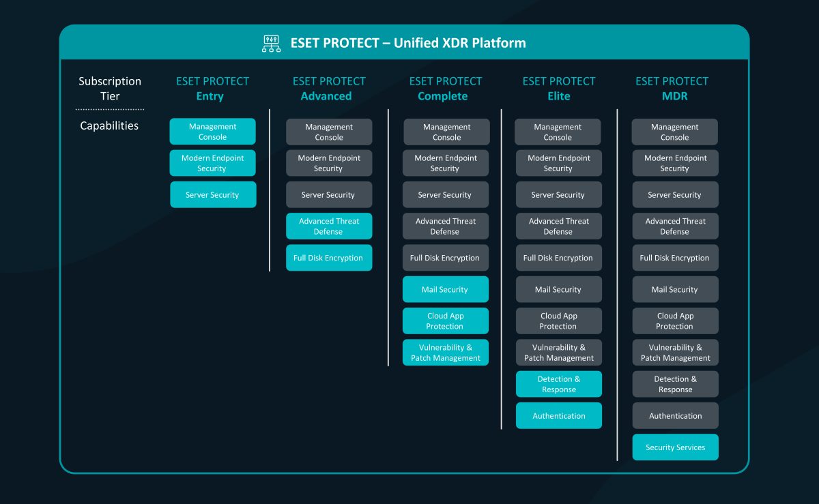Open the ESET PROTECT MDR column header
This screenshot has height=504, width=819.
pos(675,89)
